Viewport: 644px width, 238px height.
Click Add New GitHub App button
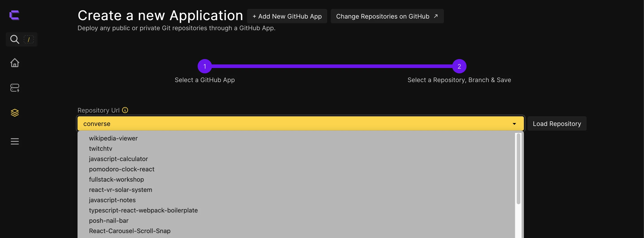tap(287, 16)
